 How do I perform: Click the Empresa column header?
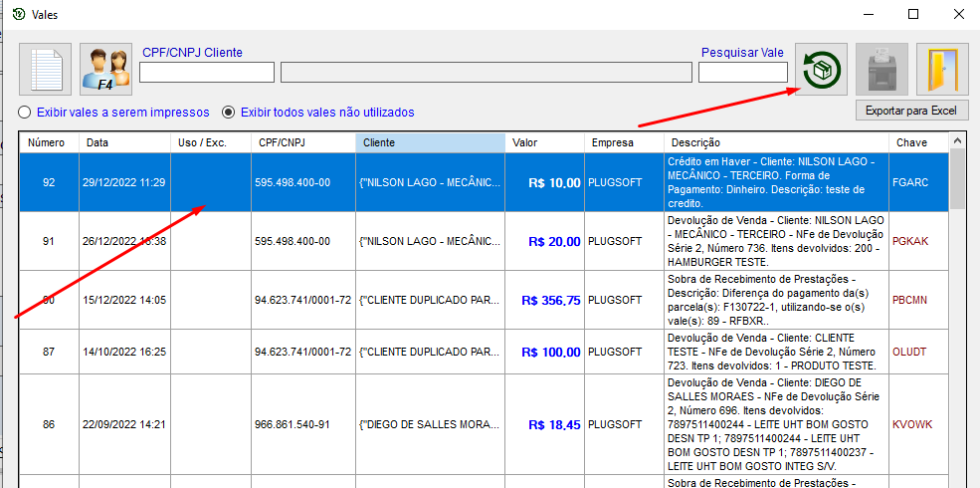tap(625, 142)
